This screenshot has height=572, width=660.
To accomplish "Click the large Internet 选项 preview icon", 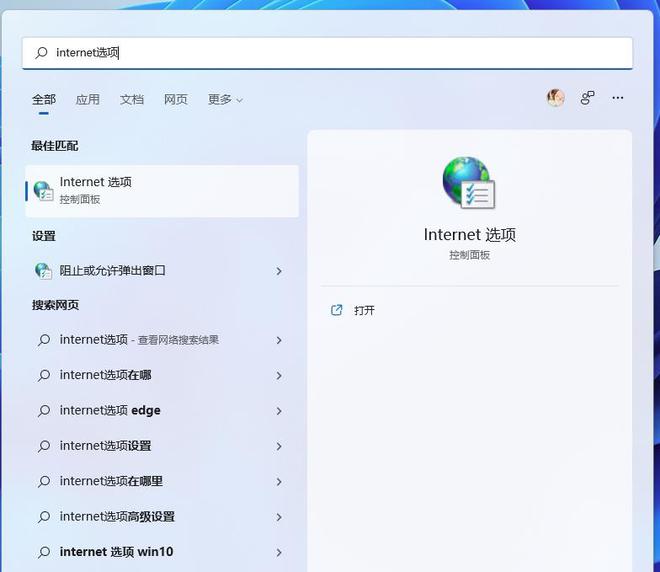I will tap(469, 182).
